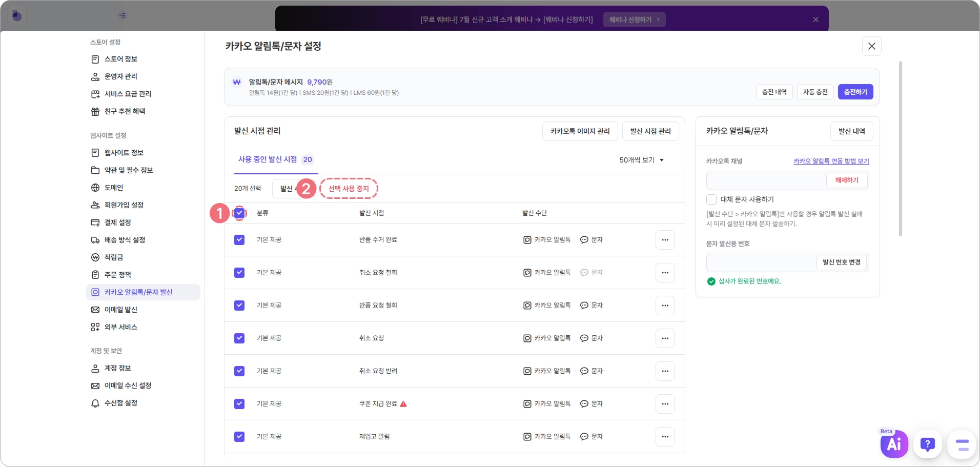
Task: Click the 문자 speech bubble icon in 취소 요청 row
Action: click(x=584, y=338)
